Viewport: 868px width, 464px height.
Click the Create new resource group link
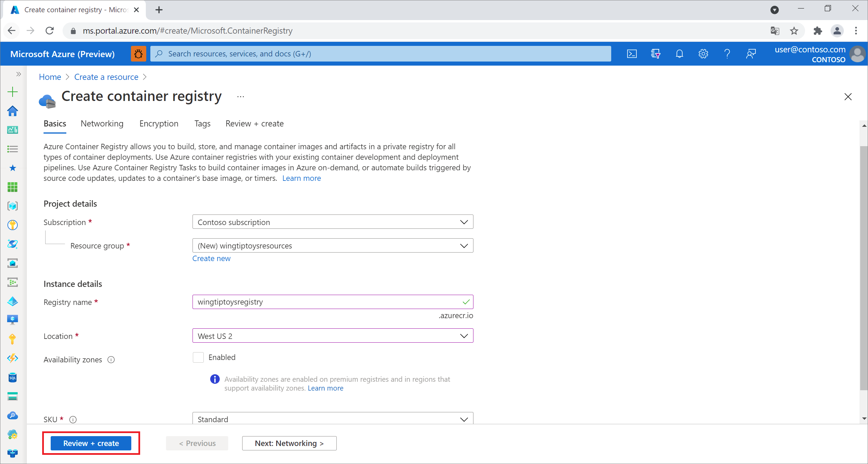point(211,258)
